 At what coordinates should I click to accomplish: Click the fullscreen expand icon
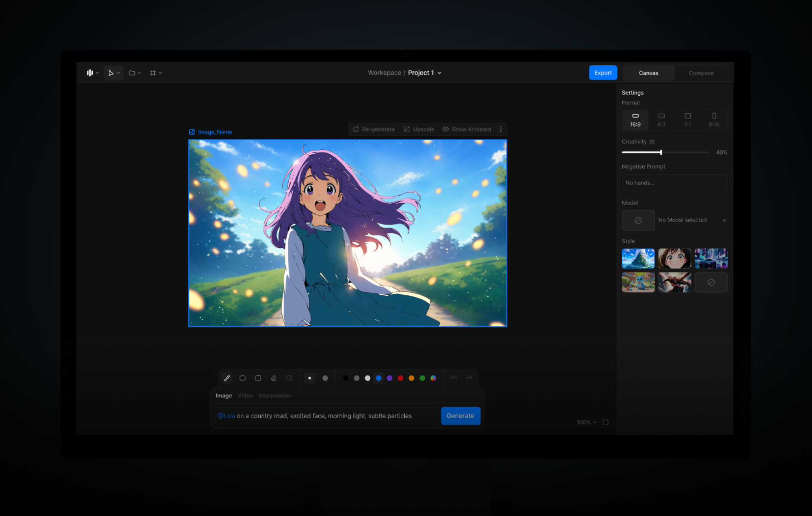coord(605,422)
